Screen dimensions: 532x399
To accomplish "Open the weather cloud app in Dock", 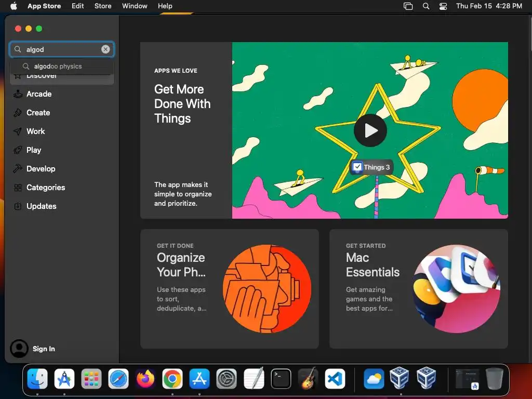I will coord(374,379).
